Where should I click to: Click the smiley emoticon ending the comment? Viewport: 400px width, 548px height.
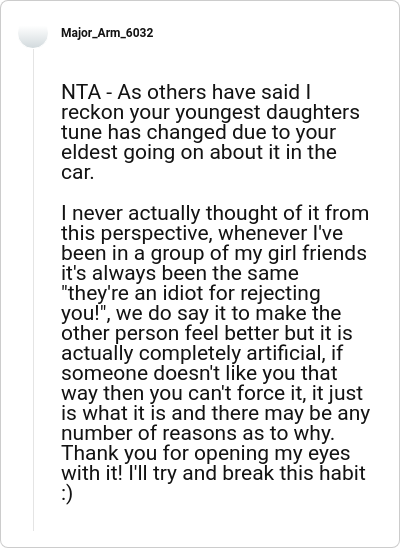[67, 495]
